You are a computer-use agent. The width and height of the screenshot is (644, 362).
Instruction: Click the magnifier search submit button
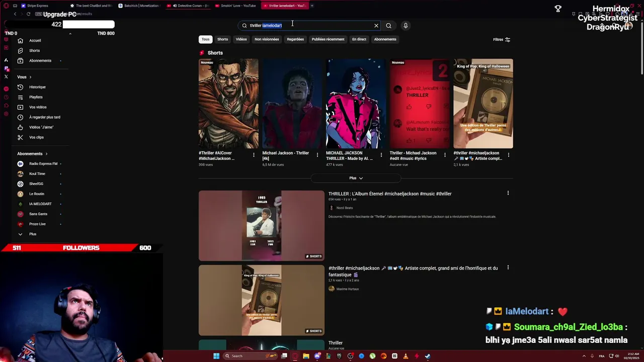[x=388, y=26]
